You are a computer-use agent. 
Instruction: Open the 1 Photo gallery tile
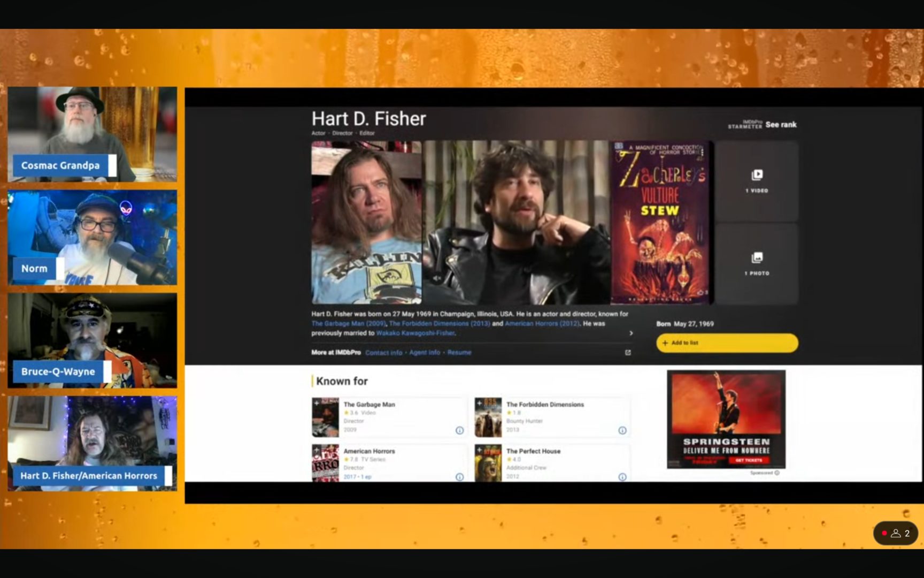click(756, 264)
